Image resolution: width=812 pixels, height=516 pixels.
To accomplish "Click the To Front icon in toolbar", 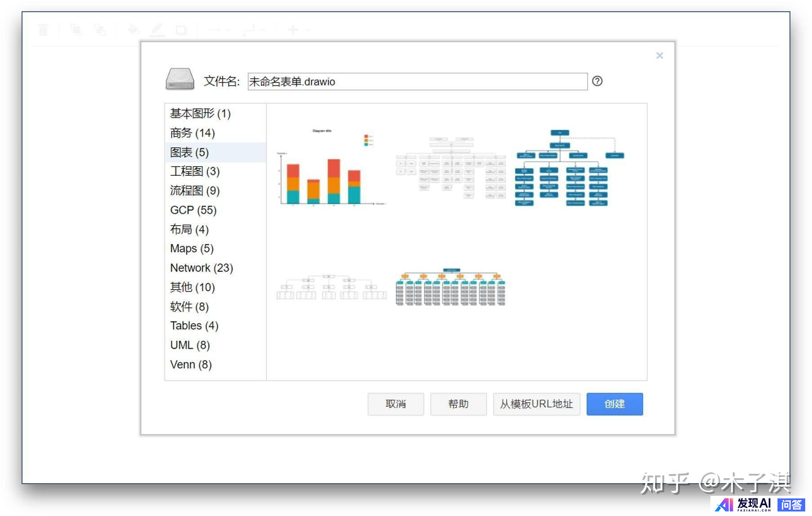I will (x=76, y=30).
